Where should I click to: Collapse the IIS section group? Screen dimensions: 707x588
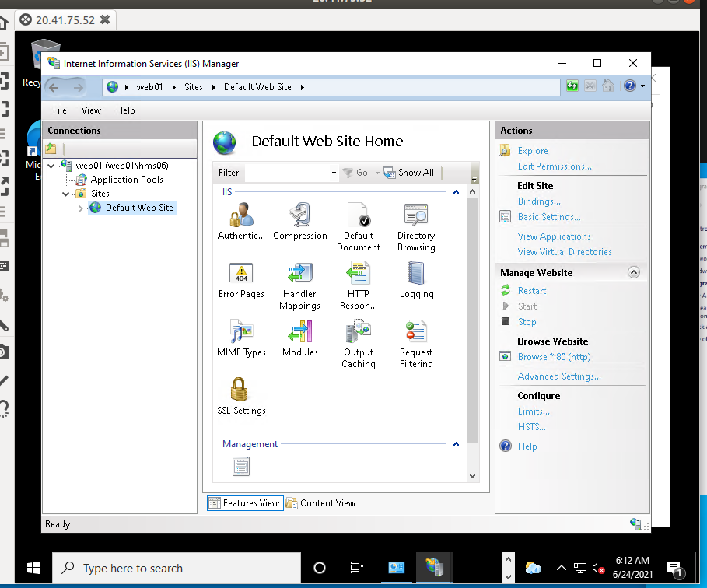pyautogui.click(x=456, y=192)
